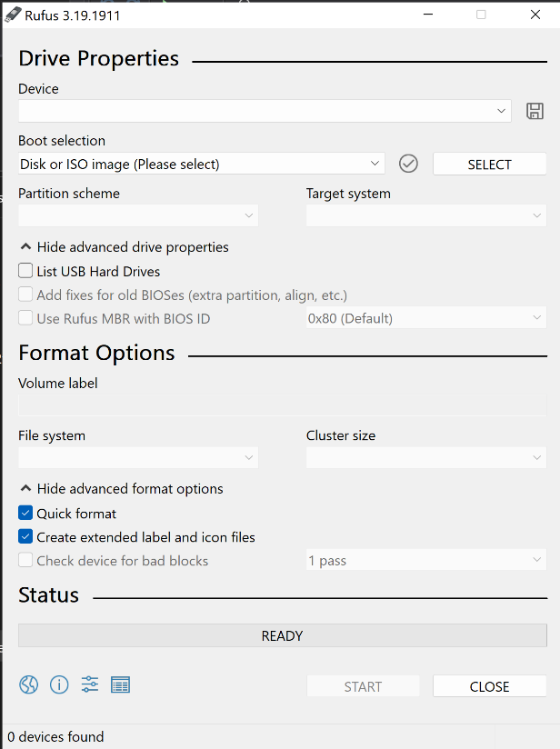Screen dimensions: 560x749
Task: Click the checksum checkmark circle icon
Action: coord(408,164)
